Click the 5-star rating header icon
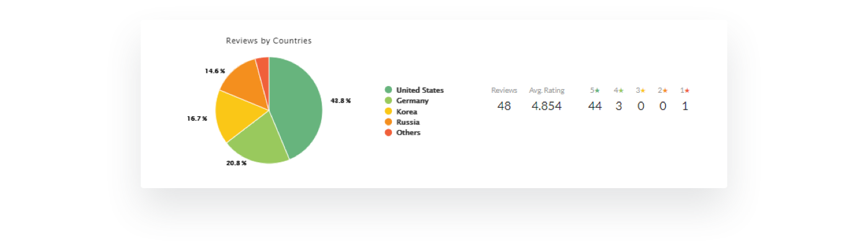The height and width of the screenshot is (250, 868). tap(598, 90)
